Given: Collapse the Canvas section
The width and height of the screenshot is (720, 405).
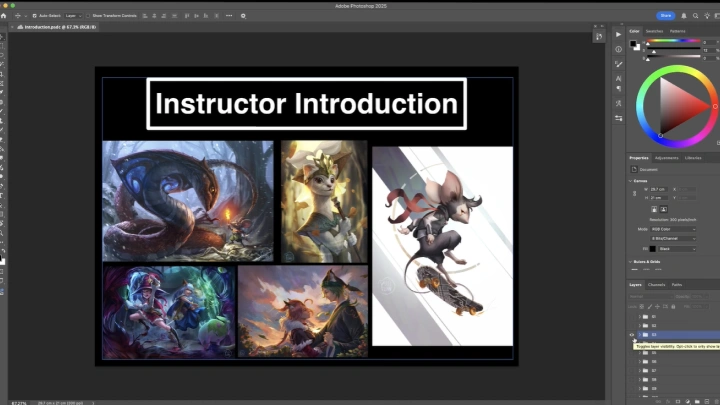Looking at the screenshot, I should (x=630, y=181).
